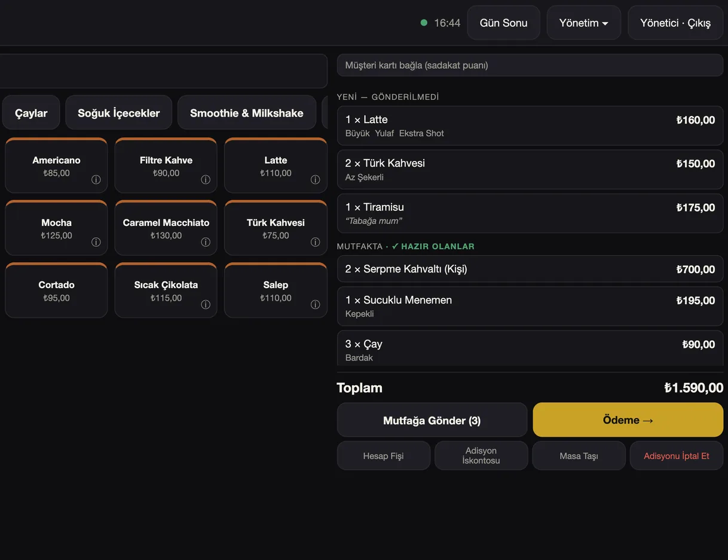Open Salep info icon
Viewport: 728px width, 560px height.
[x=316, y=304]
